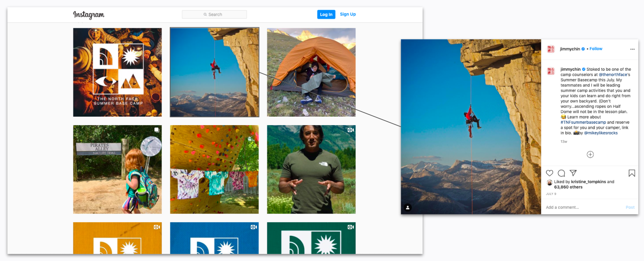Open the tie-dye shirts climbing wall thumbnail

[x=214, y=169]
